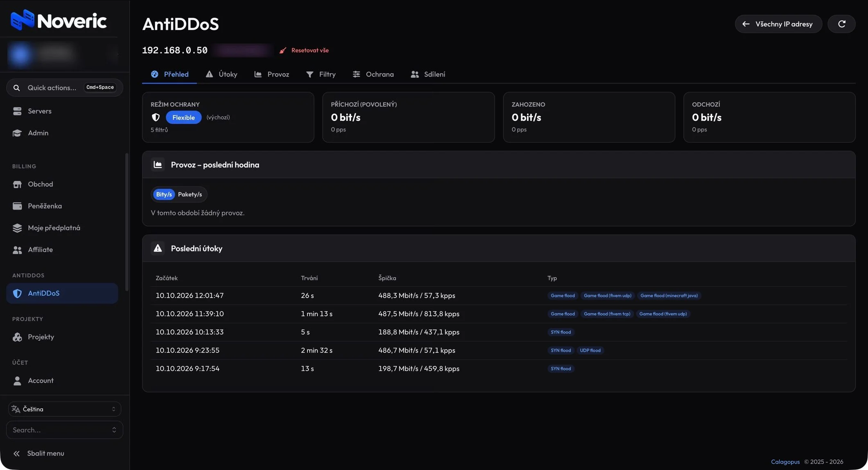Click the IP address 192.168.0.50
The width and height of the screenshot is (868, 470).
pyautogui.click(x=175, y=50)
